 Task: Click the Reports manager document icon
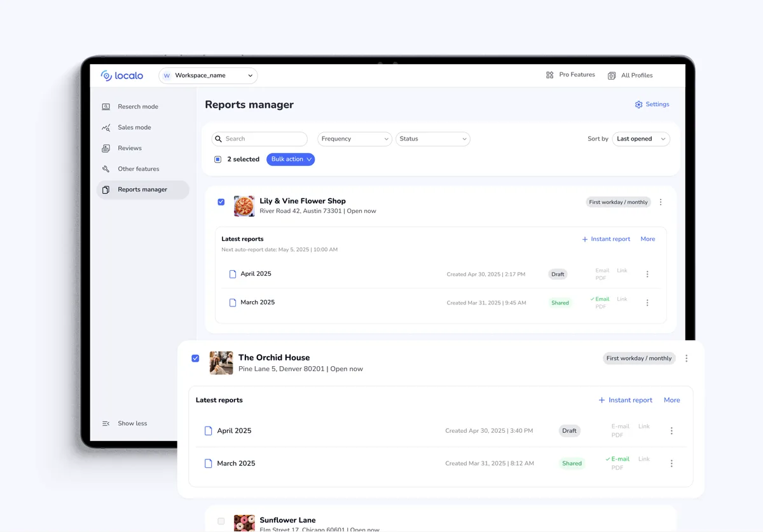click(x=106, y=189)
